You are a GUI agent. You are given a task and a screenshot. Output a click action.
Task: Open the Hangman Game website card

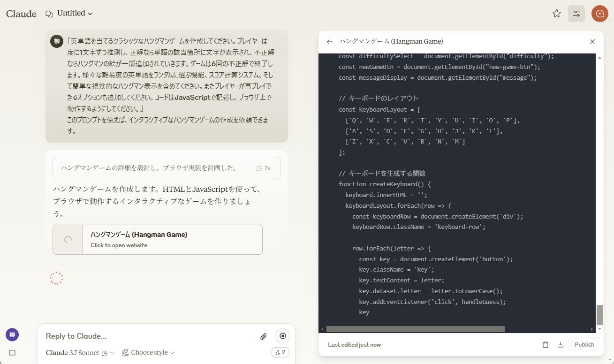(157, 239)
